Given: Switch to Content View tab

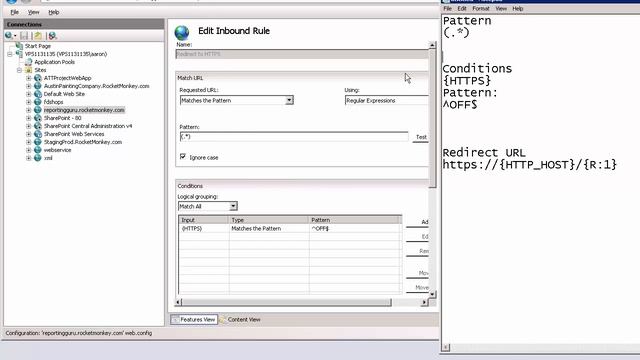Looking at the screenshot, I should [x=240, y=320].
